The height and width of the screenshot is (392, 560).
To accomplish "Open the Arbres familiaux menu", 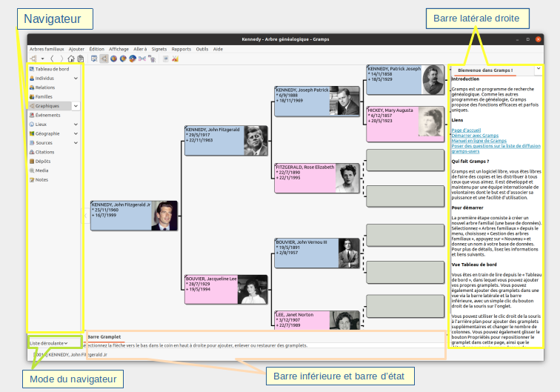I will tap(47, 50).
